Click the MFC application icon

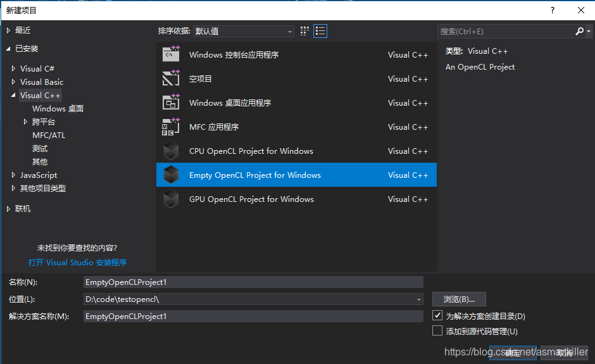click(x=171, y=127)
